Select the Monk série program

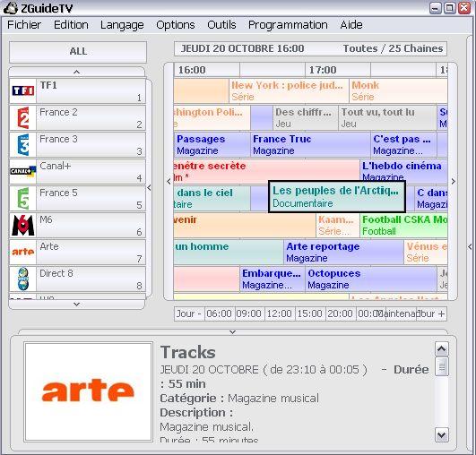[x=398, y=90]
